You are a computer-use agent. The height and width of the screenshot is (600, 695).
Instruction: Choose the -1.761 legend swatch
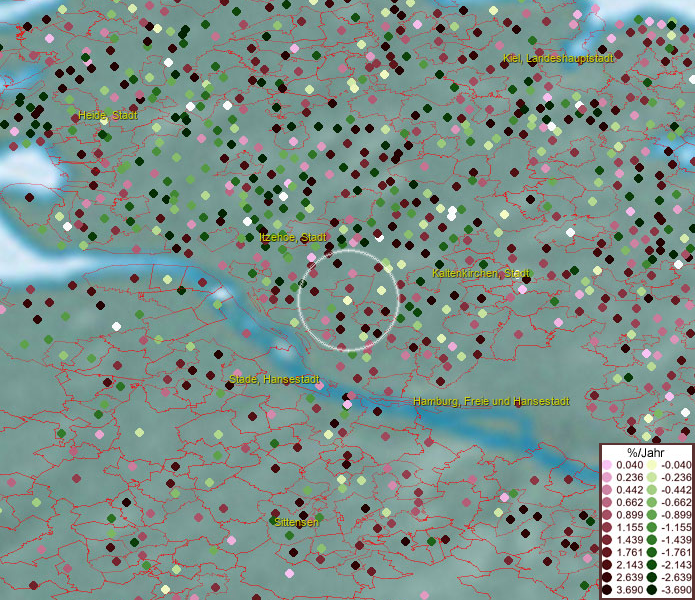point(652,553)
